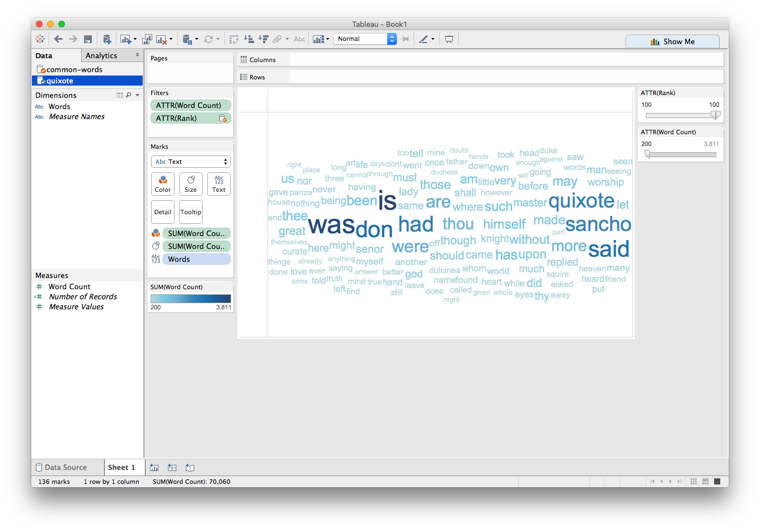Duplicate the current sheet
The height and width of the screenshot is (532, 760).
tap(147, 39)
